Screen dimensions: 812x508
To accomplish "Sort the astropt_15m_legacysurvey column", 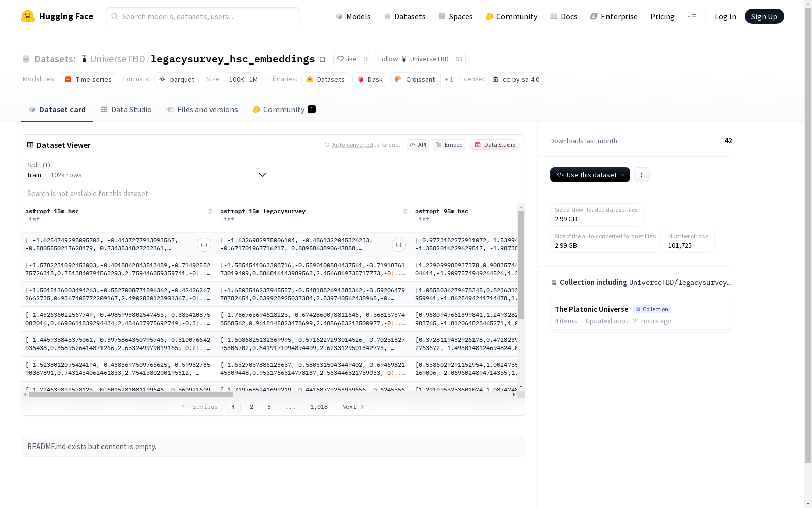I will 405,211.
